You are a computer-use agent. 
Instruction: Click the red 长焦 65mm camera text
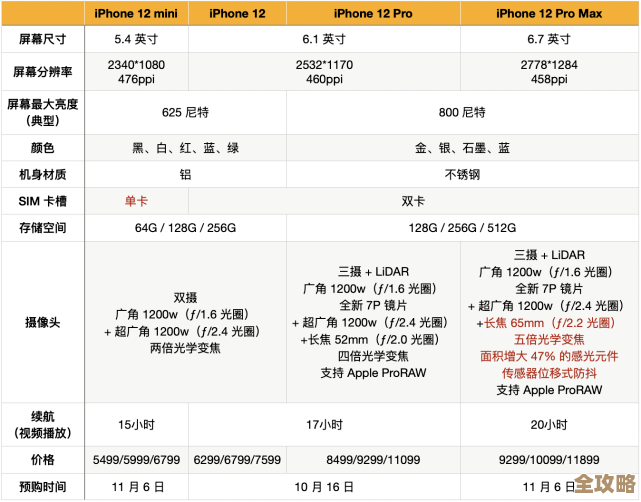pos(549,323)
